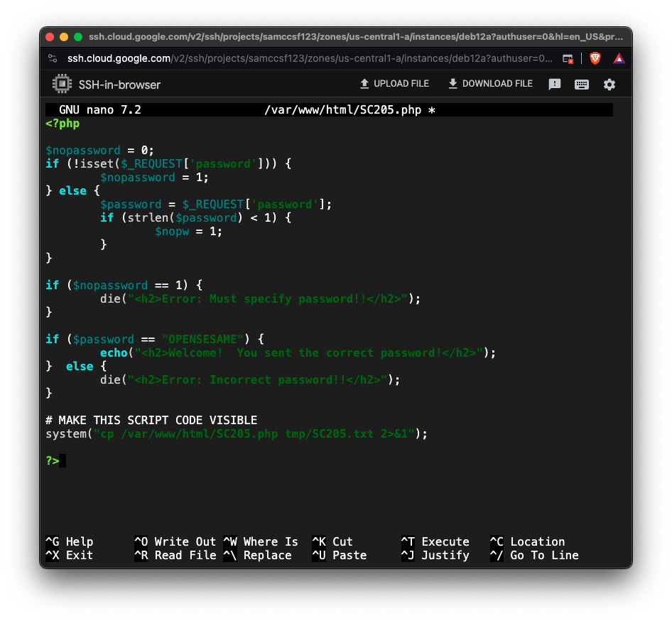Click the address bar URL field
The image size is (672, 621).
[310, 58]
